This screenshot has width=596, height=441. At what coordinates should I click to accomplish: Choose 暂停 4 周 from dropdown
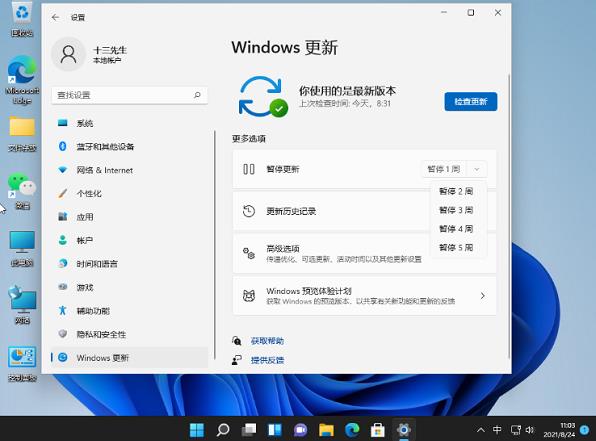(x=456, y=228)
